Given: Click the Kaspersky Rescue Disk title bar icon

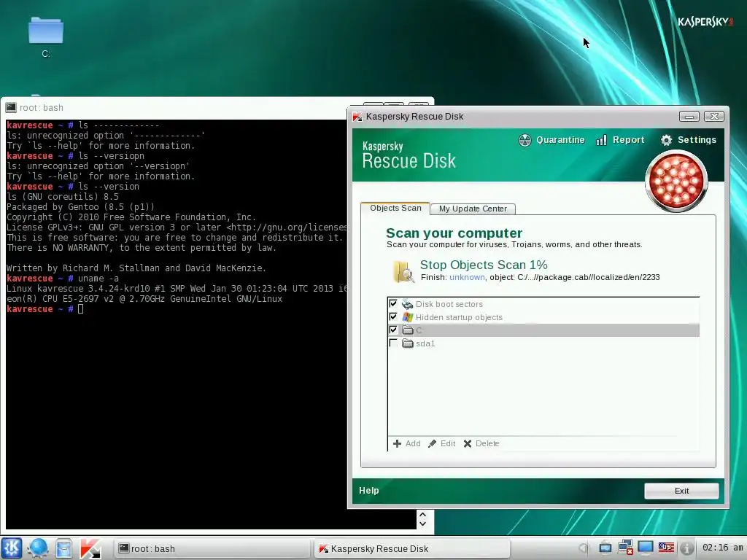Looking at the screenshot, I should pyautogui.click(x=357, y=117).
